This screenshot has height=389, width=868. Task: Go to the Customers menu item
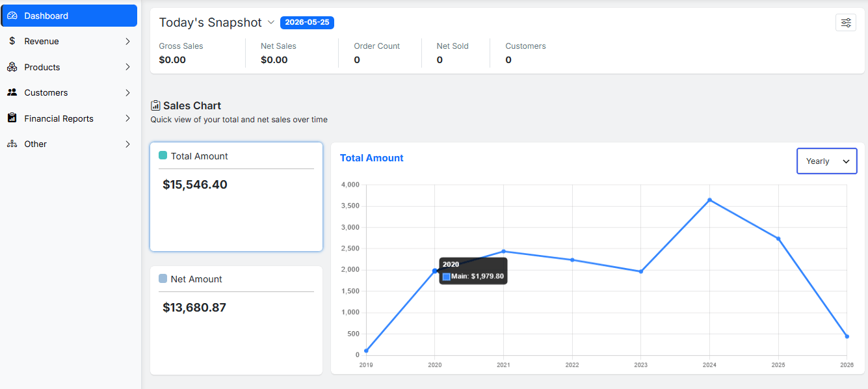(70, 92)
